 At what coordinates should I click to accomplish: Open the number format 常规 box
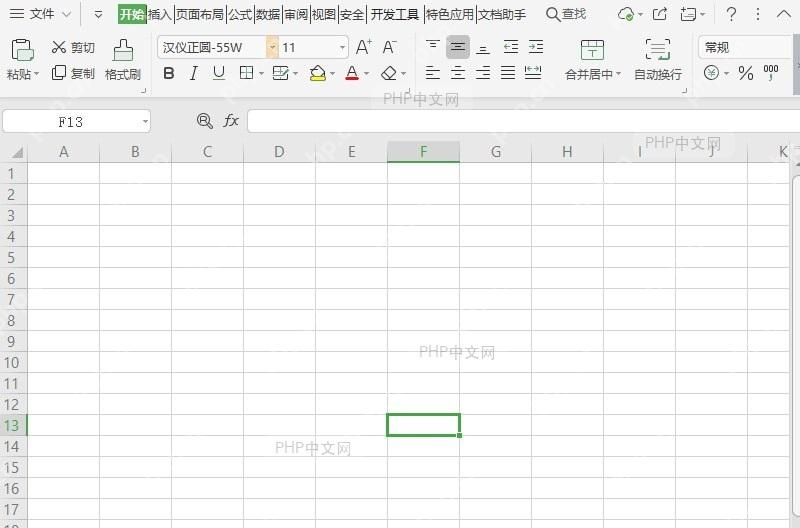pyautogui.click(x=745, y=47)
